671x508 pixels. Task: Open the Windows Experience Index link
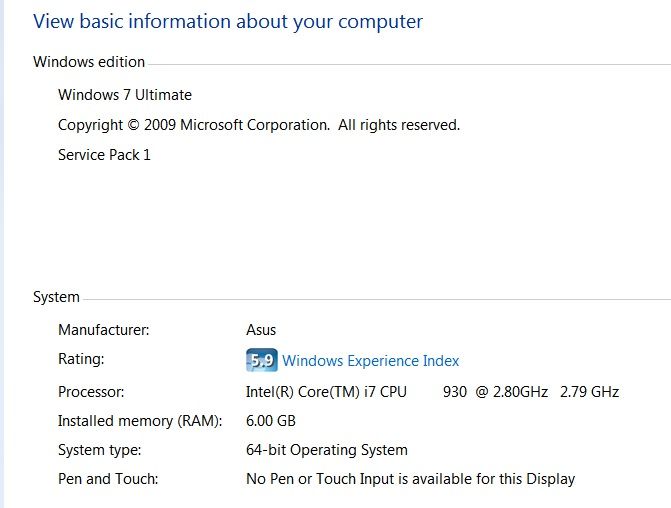tap(370, 360)
